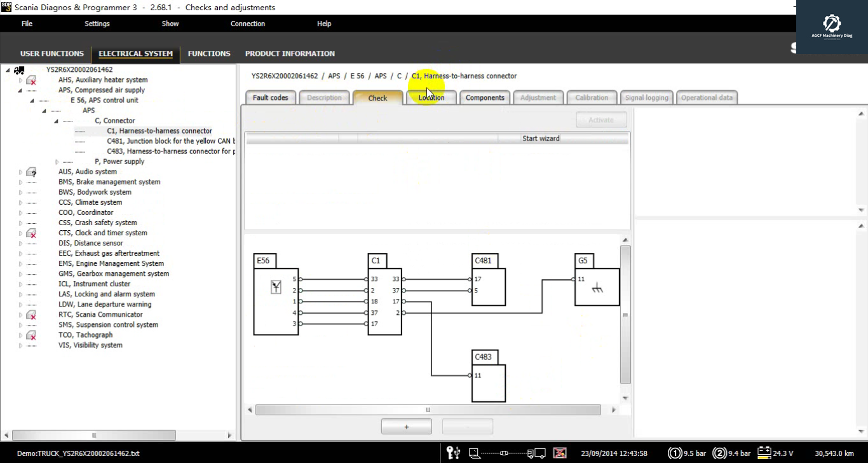Switch to the Components tab
The height and width of the screenshot is (463, 868).
(x=485, y=98)
